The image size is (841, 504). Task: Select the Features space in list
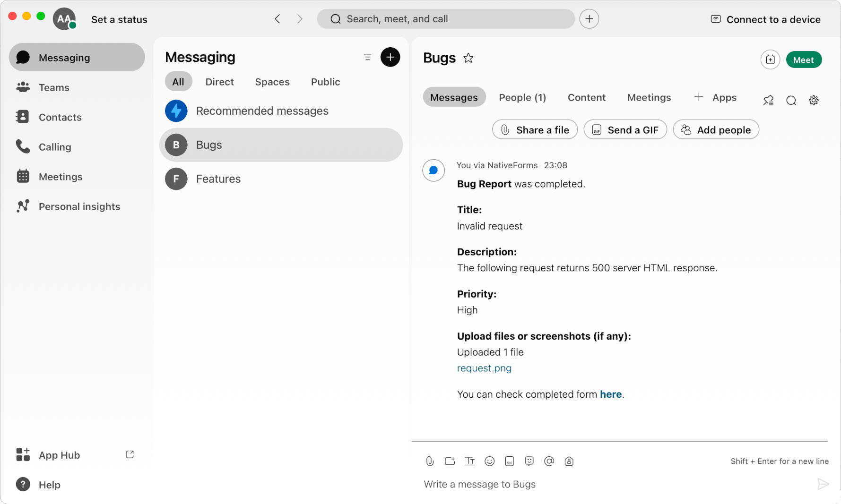click(x=281, y=179)
